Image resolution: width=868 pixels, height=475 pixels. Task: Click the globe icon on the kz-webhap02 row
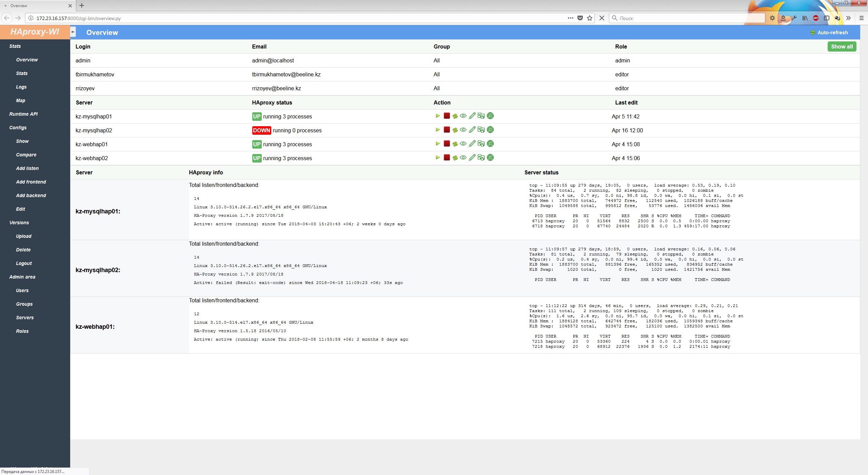490,158
